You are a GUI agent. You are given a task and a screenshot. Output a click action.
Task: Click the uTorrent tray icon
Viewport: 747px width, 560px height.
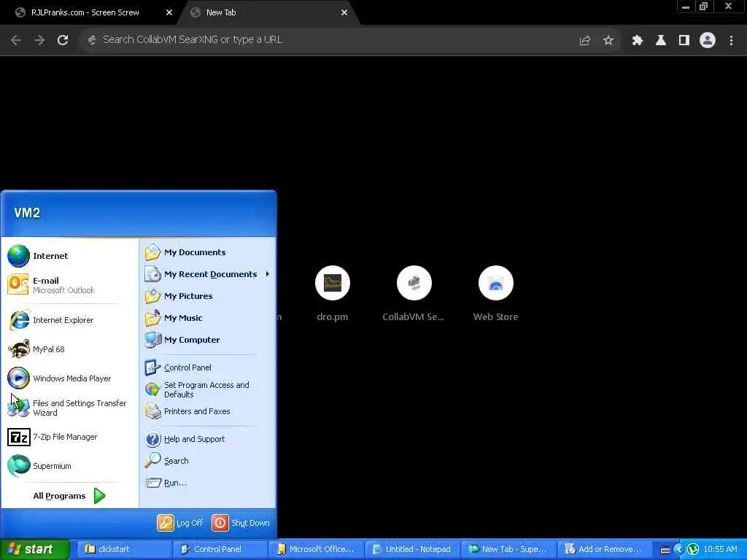[x=693, y=550]
